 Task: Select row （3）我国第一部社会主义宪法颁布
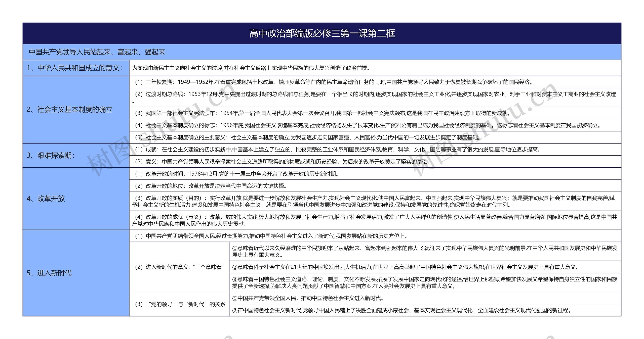pos(375,113)
